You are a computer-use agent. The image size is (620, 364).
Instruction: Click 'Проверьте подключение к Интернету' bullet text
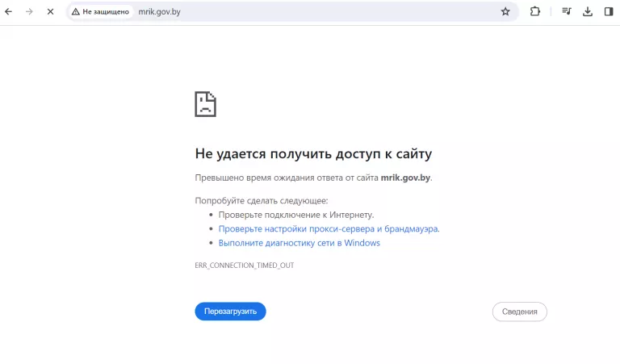[295, 215]
